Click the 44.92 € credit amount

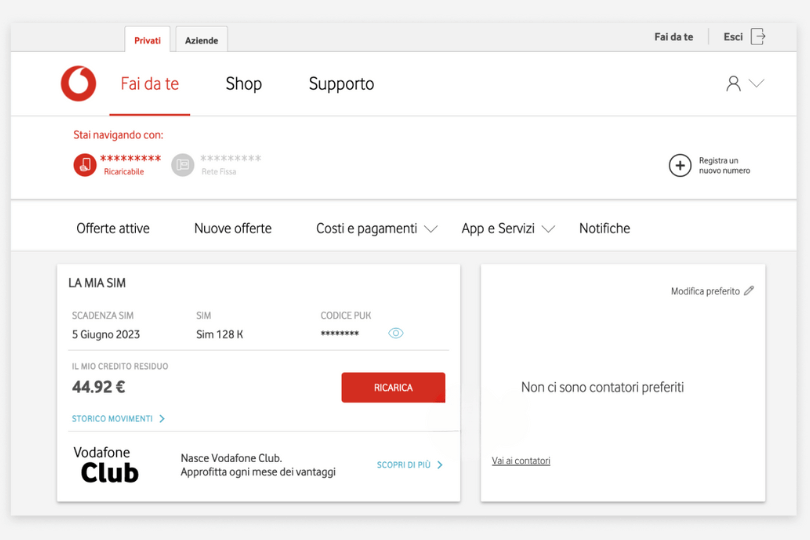tap(98, 387)
